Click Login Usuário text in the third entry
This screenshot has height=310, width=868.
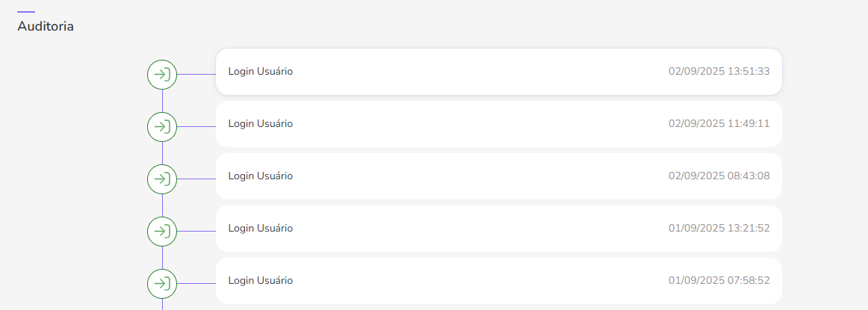tap(261, 176)
